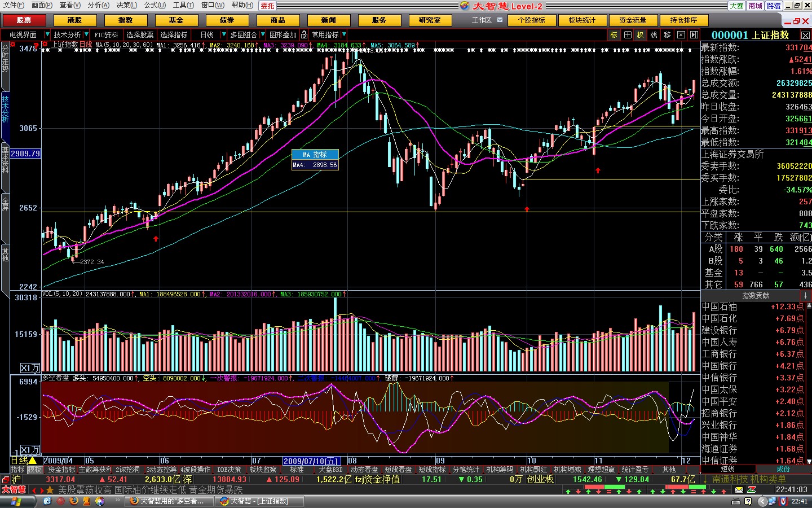Screen dimensions: 812x508
Task: Select the 机构筹码 indicator tab
Action: pos(500,470)
